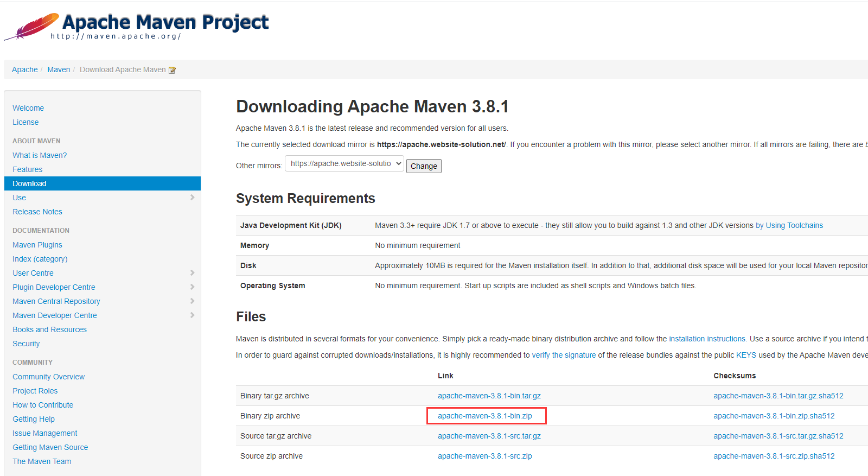Open apache-maven-3.8.1-src.zip.sha512 checksum
The width and height of the screenshot is (868, 476).
pyautogui.click(x=774, y=456)
